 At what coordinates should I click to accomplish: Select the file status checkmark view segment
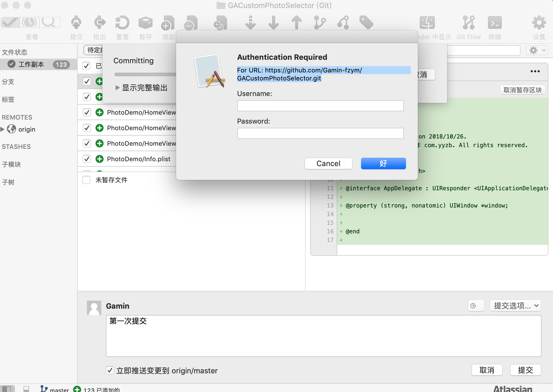11,22
